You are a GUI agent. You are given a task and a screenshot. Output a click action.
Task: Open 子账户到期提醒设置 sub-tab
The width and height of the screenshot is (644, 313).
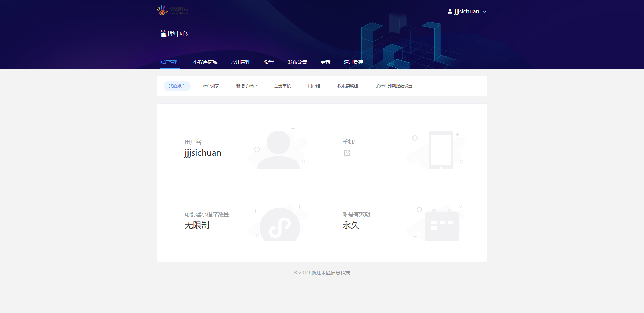(394, 86)
